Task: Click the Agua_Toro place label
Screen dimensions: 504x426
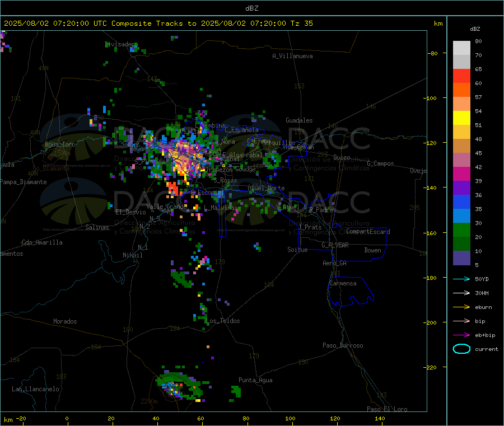Action: pos(60,144)
